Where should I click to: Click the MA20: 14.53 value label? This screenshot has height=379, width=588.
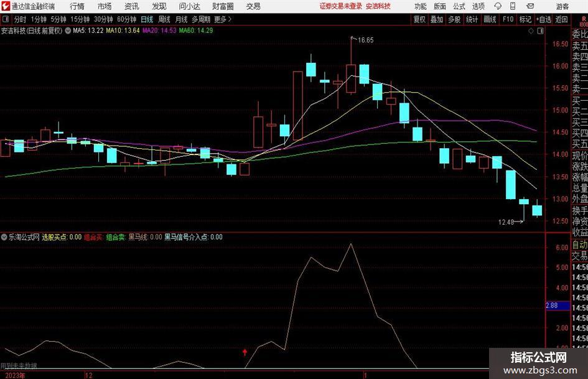coord(159,30)
